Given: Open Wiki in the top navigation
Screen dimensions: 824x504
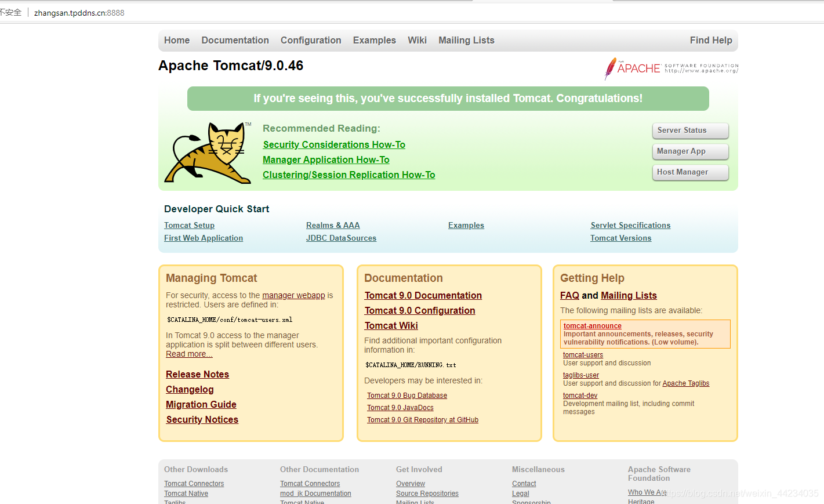Looking at the screenshot, I should coord(417,41).
